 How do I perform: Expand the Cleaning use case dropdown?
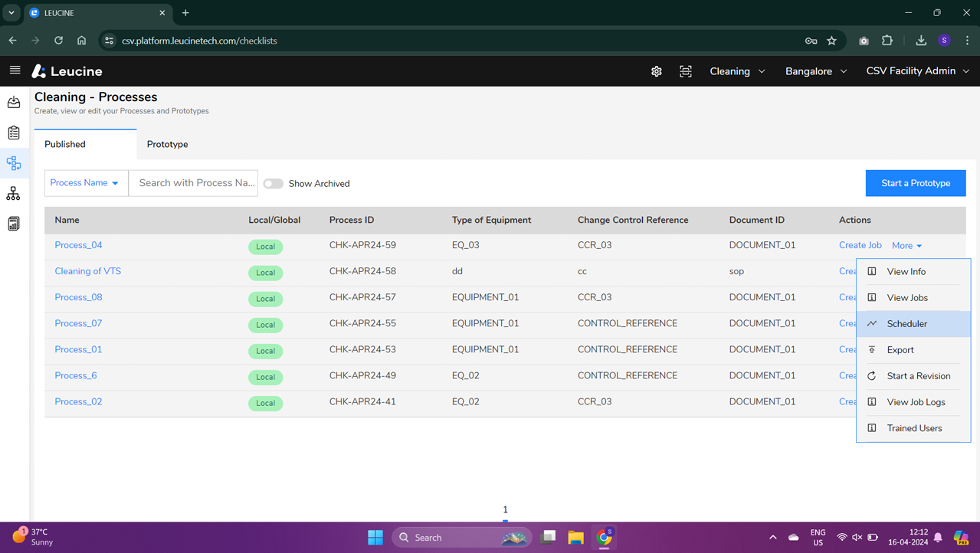pyautogui.click(x=736, y=70)
